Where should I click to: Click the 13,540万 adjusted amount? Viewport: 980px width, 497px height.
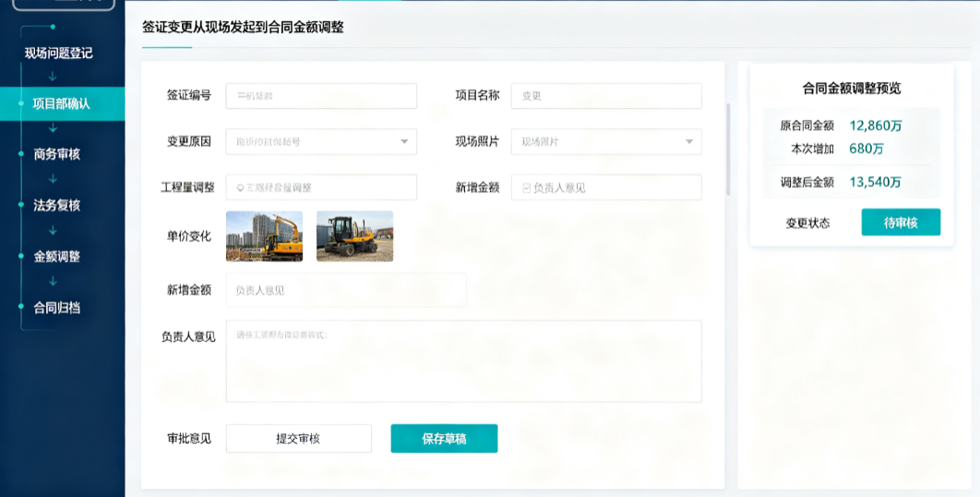[x=875, y=183]
